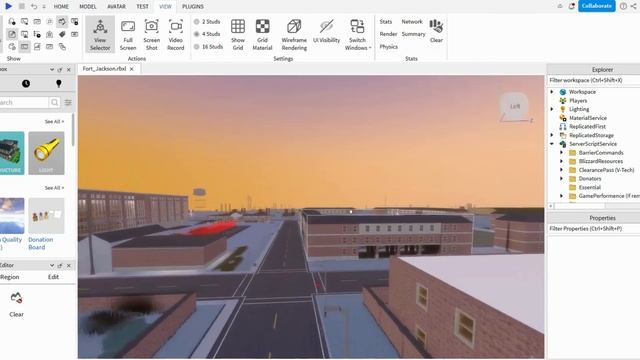Click the Toolbox search magnifier icon

[54, 102]
